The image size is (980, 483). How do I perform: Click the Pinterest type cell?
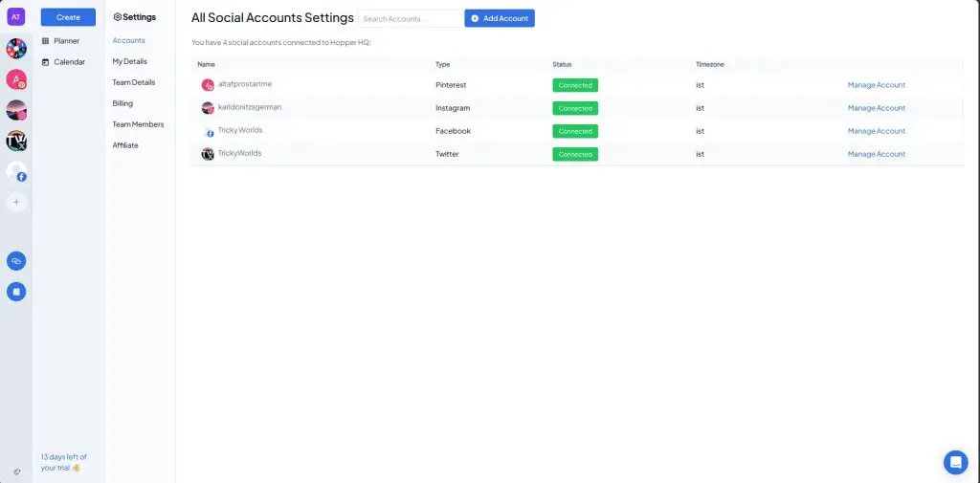tap(452, 85)
